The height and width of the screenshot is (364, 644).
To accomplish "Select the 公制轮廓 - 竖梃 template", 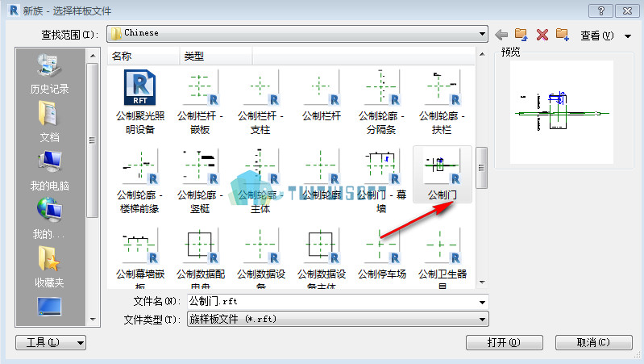I will click(200, 182).
